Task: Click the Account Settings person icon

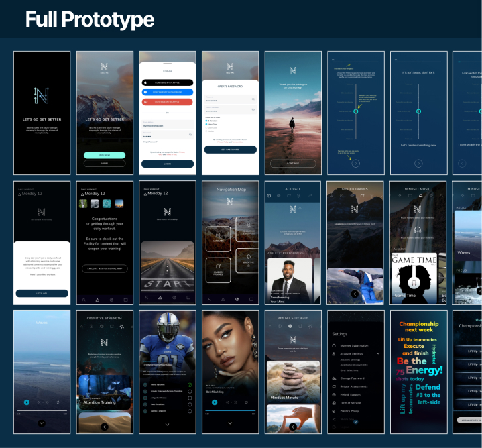Action: click(x=334, y=354)
